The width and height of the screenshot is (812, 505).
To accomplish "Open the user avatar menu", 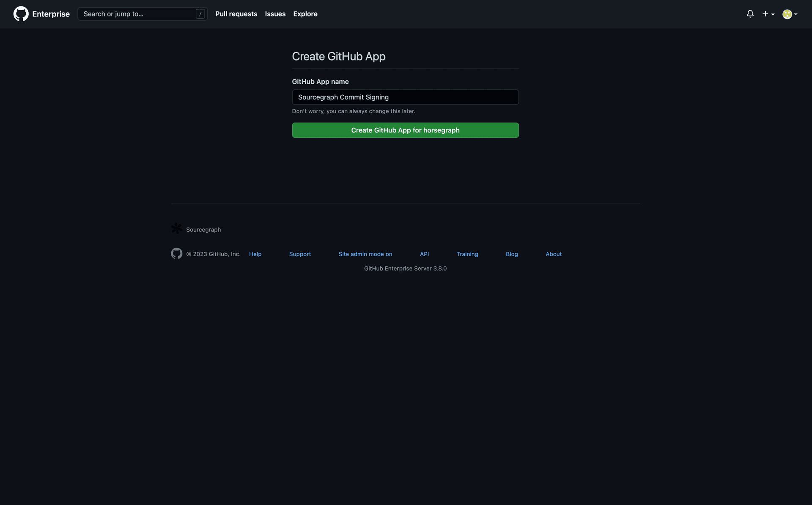I will pyautogui.click(x=790, y=14).
